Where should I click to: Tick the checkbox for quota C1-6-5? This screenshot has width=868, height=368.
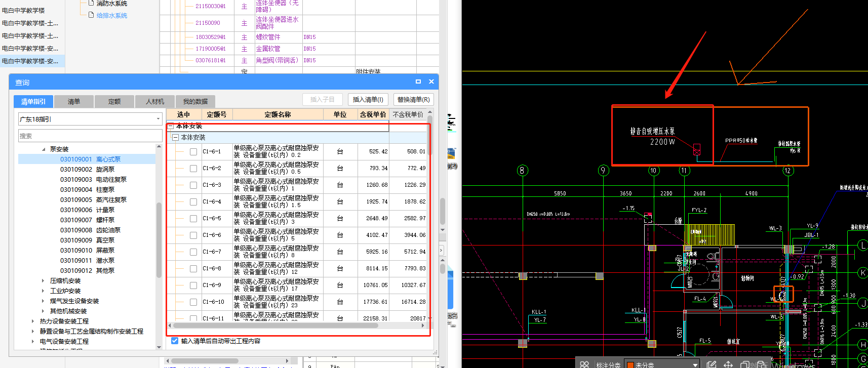pos(193,219)
